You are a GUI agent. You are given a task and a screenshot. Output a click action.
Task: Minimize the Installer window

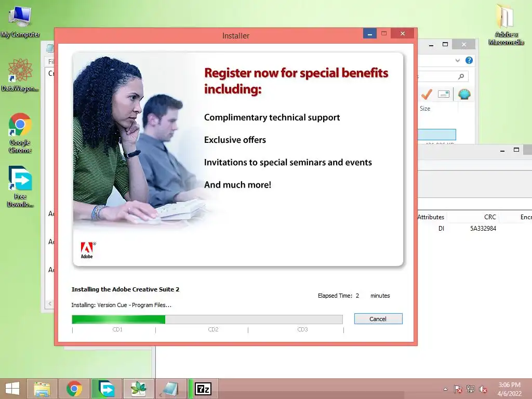[x=370, y=34]
